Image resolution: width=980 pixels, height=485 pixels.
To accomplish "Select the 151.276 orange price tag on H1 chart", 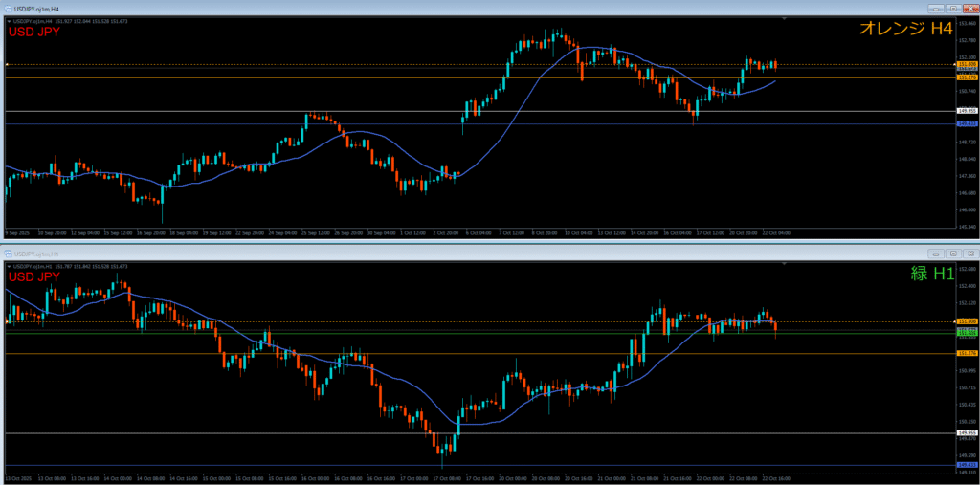I will (966, 353).
